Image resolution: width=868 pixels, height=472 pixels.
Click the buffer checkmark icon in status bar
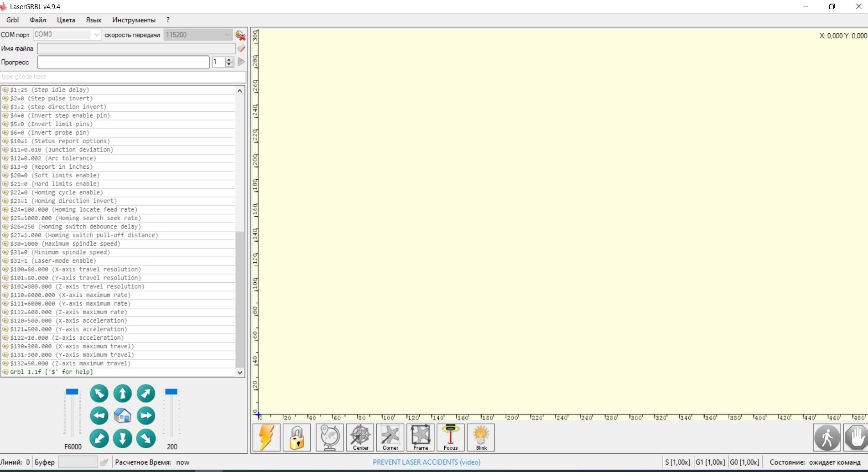(104, 462)
